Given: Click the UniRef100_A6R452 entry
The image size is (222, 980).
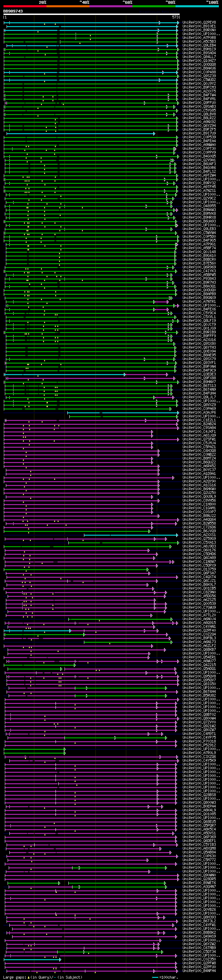Looking at the screenshot, I should coord(199,466).
